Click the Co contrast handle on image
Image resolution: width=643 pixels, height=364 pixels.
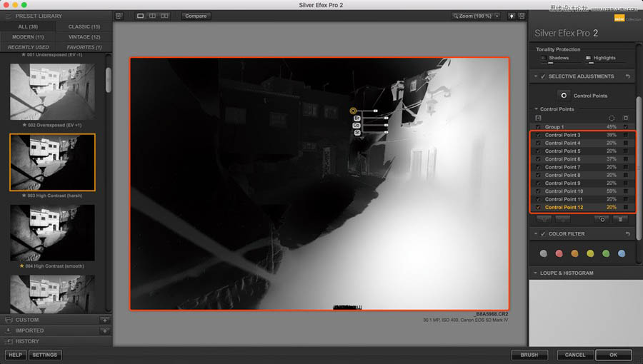[357, 126]
